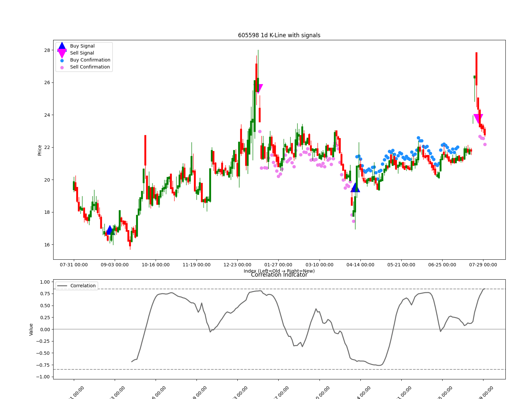Click the 'Index (Left=Old → Right=New)' axis label

279,271
